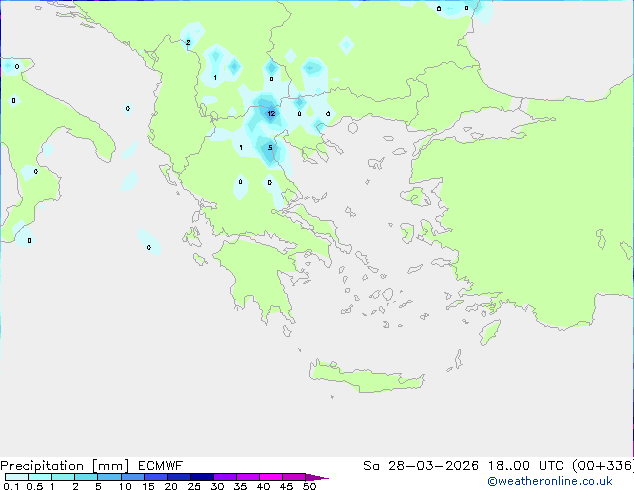Click the 50 label on legend scale
Viewport: 634px width, 490px height.
click(310, 486)
